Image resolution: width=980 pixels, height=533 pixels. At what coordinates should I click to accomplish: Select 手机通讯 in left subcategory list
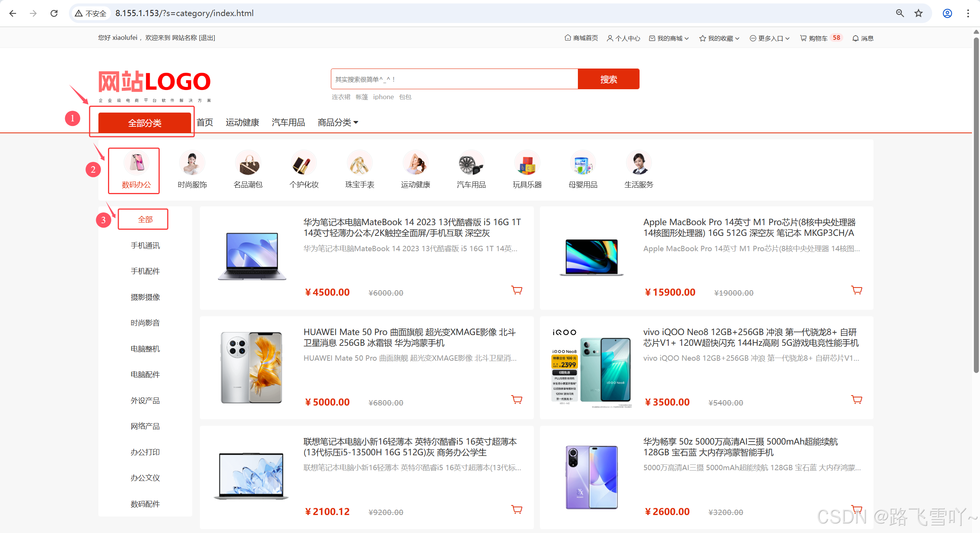tap(145, 245)
